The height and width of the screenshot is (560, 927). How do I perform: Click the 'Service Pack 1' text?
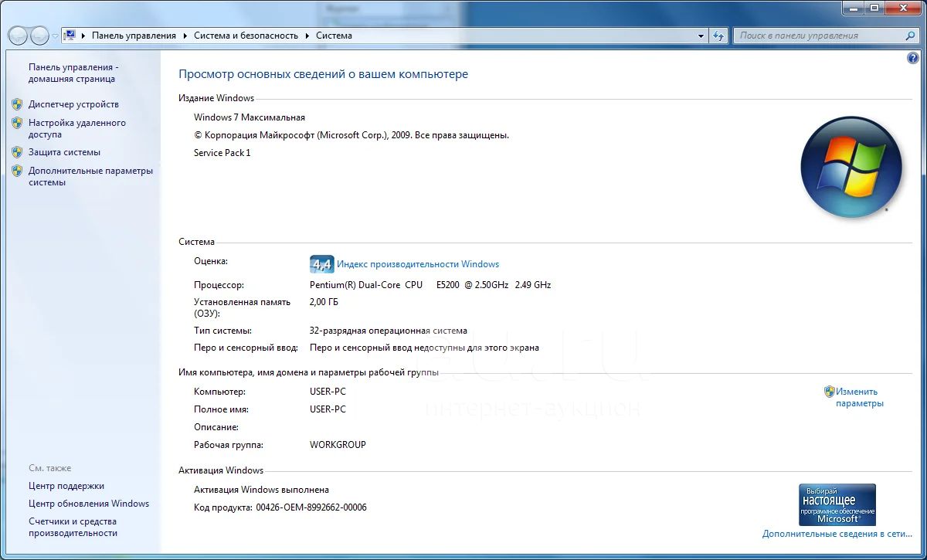[x=222, y=153]
